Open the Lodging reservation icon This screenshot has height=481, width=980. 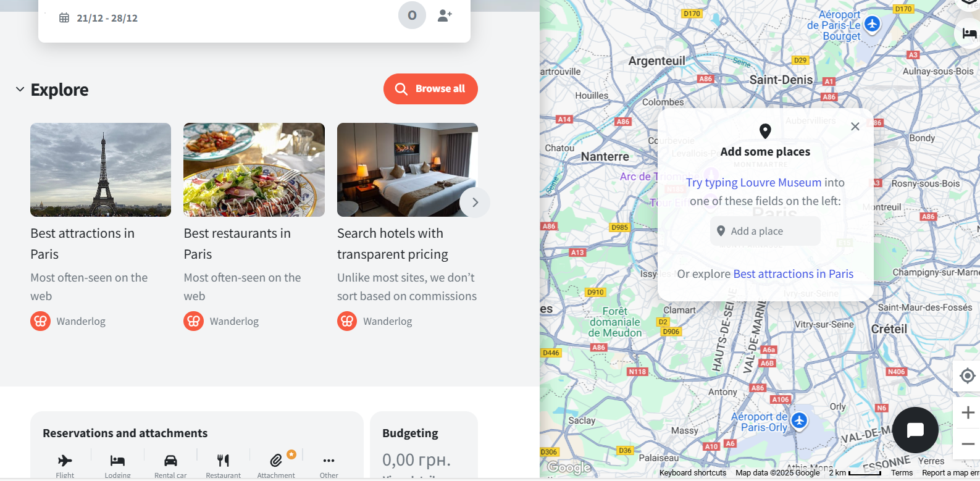117,461
